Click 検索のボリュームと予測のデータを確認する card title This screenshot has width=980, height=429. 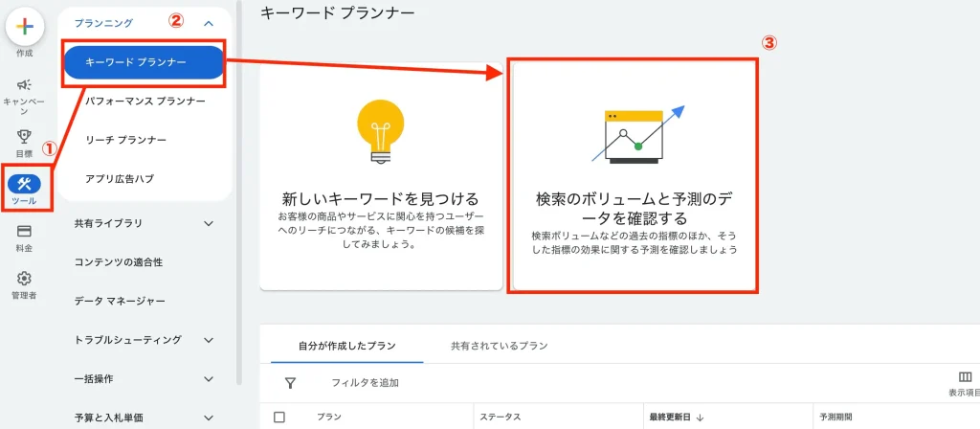click(x=635, y=208)
